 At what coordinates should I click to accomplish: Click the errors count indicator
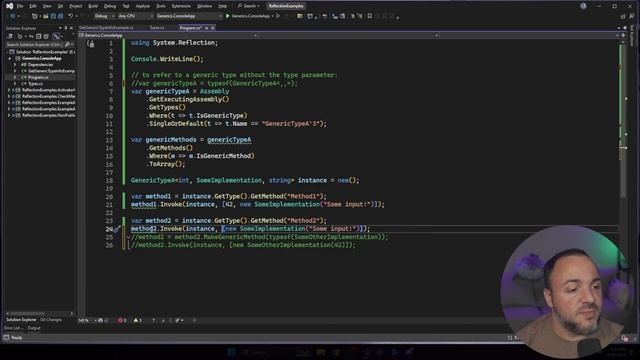[122, 320]
